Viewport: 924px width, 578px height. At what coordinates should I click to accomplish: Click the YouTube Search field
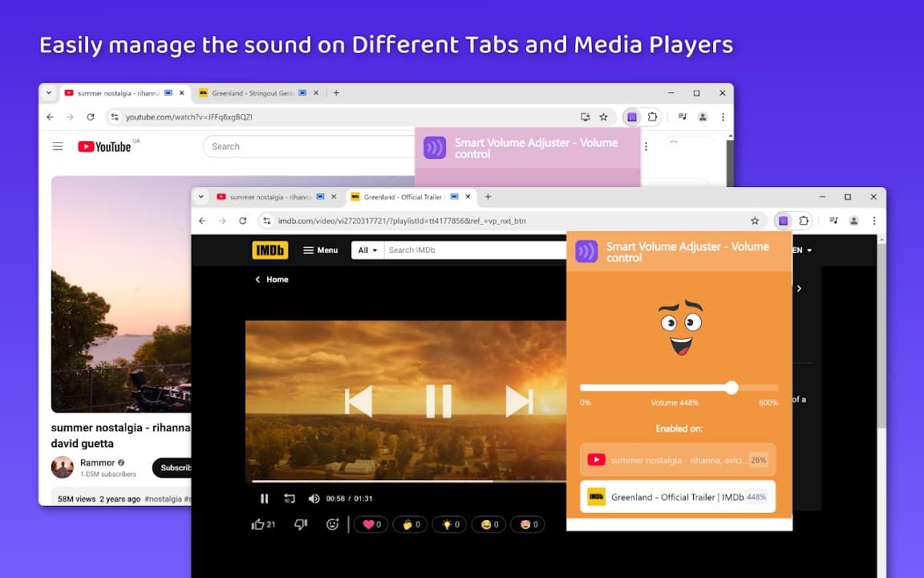point(309,146)
